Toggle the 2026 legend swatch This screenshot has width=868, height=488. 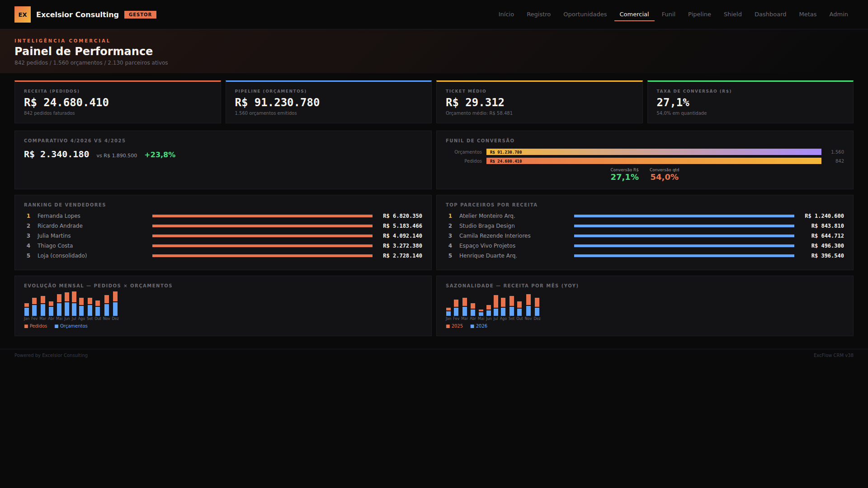click(x=472, y=326)
